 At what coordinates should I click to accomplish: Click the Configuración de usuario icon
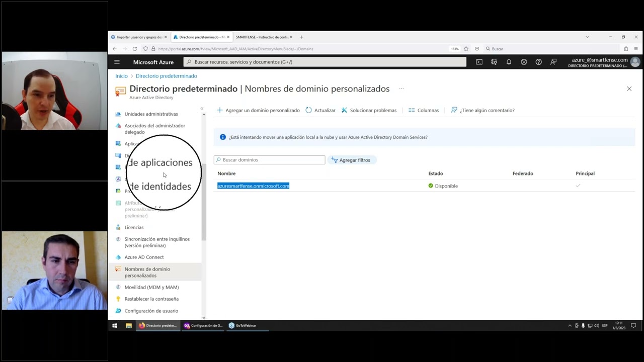118,311
